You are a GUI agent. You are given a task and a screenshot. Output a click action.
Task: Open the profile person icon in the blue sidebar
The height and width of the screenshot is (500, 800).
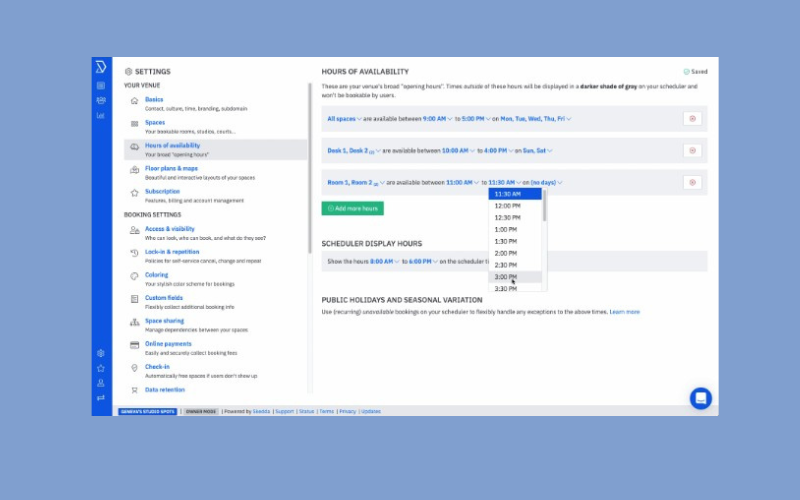click(x=101, y=383)
